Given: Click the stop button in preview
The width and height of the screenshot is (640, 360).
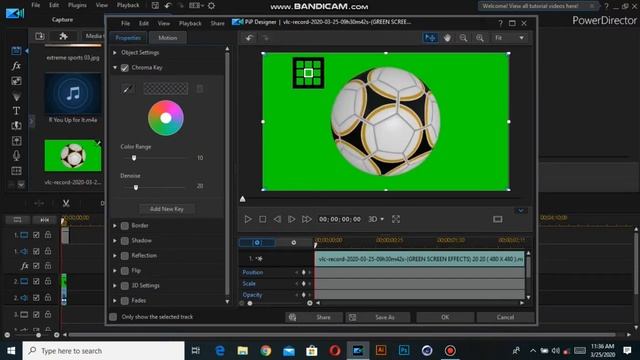Looking at the screenshot, I should [x=263, y=219].
